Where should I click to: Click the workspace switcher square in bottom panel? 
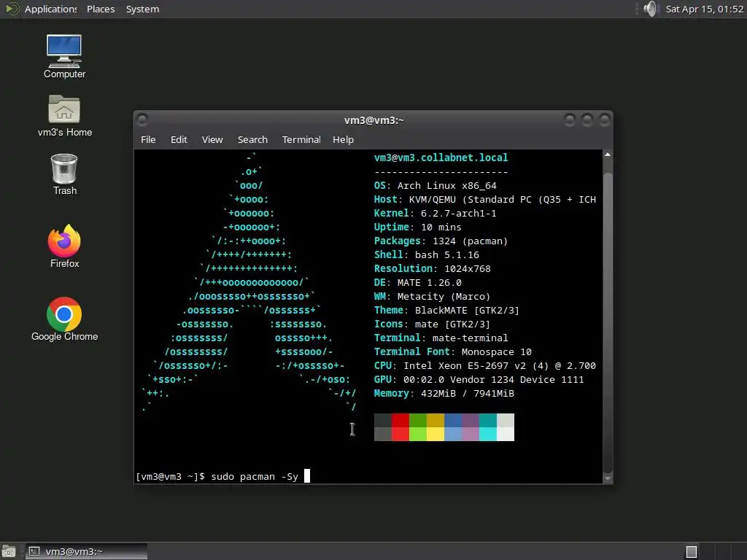pyautogui.click(x=692, y=551)
